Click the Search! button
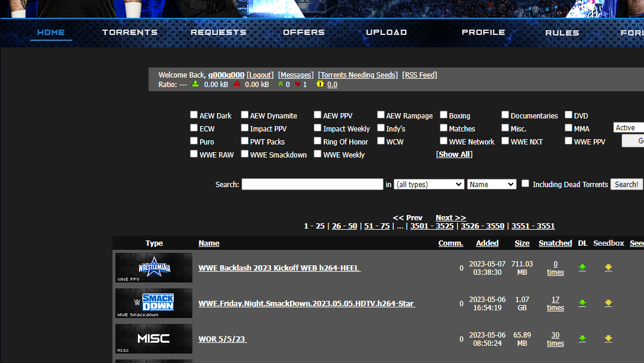 tap(626, 184)
